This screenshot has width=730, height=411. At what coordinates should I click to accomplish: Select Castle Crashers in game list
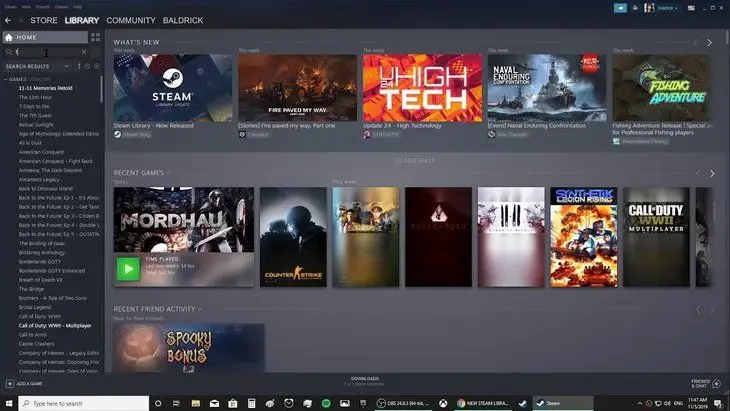coord(36,344)
